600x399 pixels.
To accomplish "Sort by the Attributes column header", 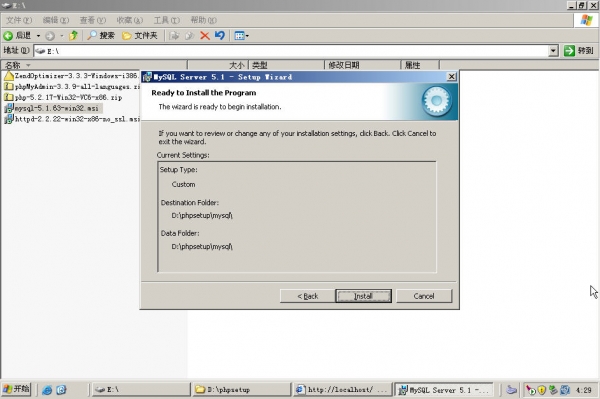I will coord(420,65).
